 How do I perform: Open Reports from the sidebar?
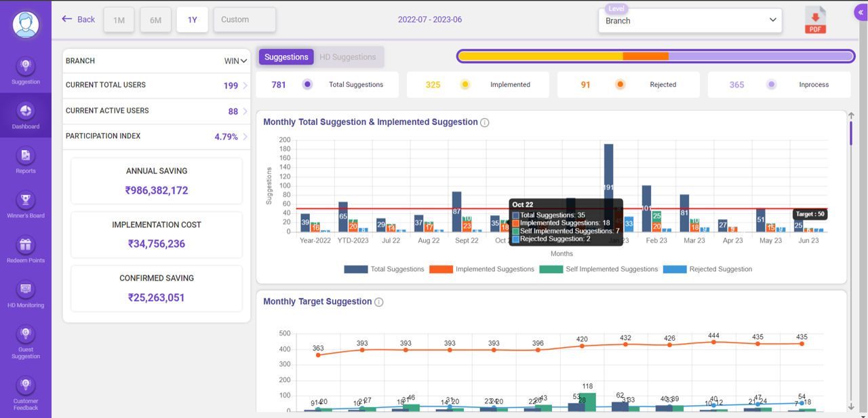click(x=25, y=159)
